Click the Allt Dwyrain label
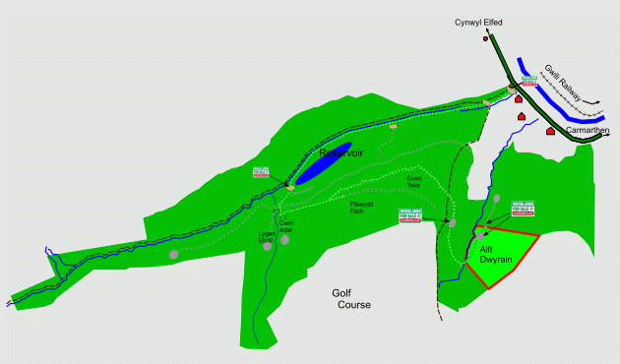The height and width of the screenshot is (364, 620). click(496, 255)
